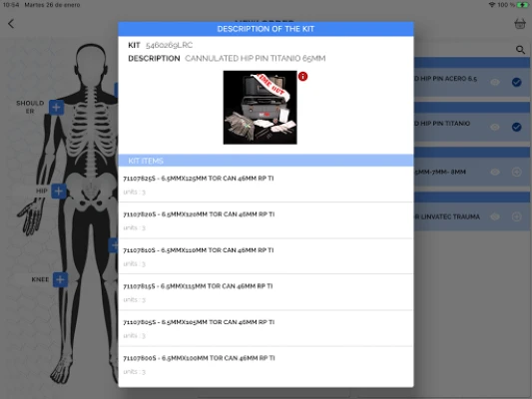Image resolution: width=532 pixels, height=399 pixels.
Task: Open the kit case photo thumbnail
Action: tap(260, 108)
